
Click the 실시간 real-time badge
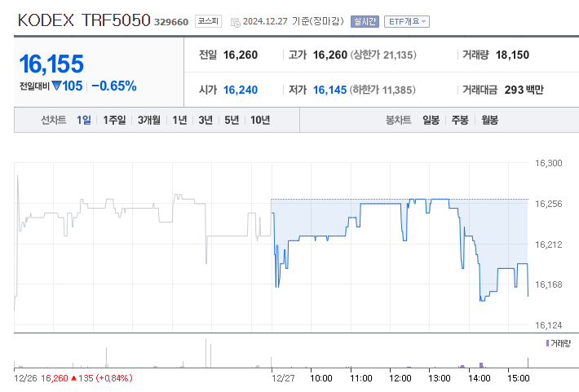365,21
